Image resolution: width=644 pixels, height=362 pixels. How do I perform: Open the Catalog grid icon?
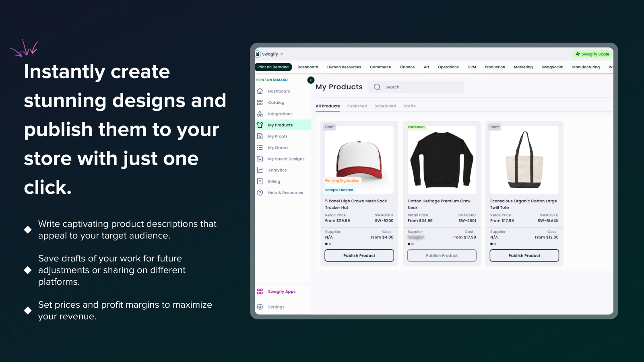click(x=260, y=103)
